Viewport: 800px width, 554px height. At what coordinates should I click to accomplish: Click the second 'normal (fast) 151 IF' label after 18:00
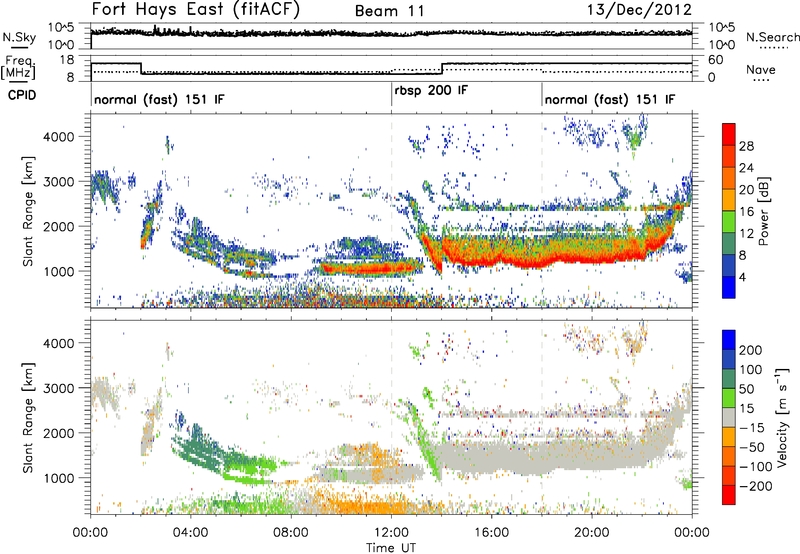tap(610, 99)
